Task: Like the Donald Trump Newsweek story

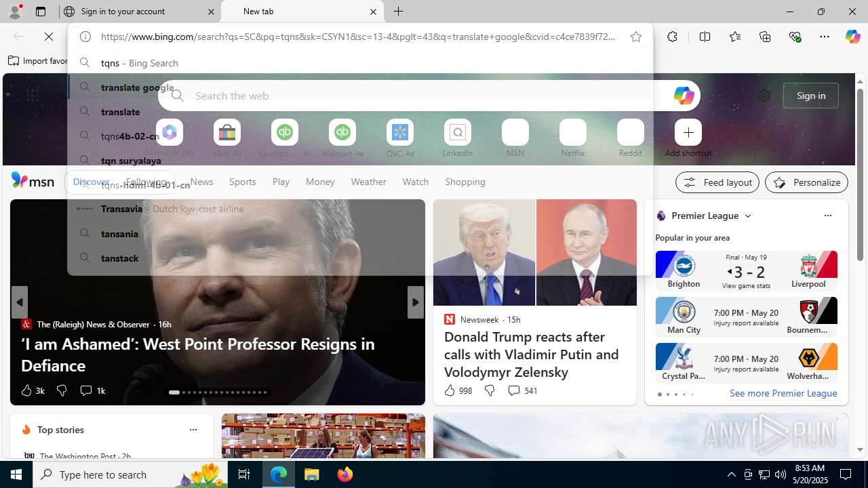Action: (458, 390)
